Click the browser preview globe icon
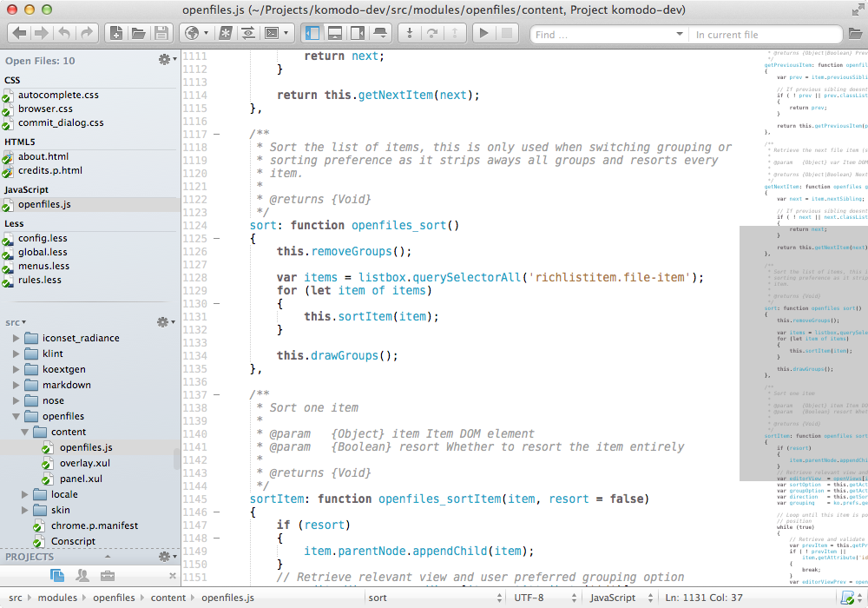This screenshot has height=608, width=868. (193, 34)
